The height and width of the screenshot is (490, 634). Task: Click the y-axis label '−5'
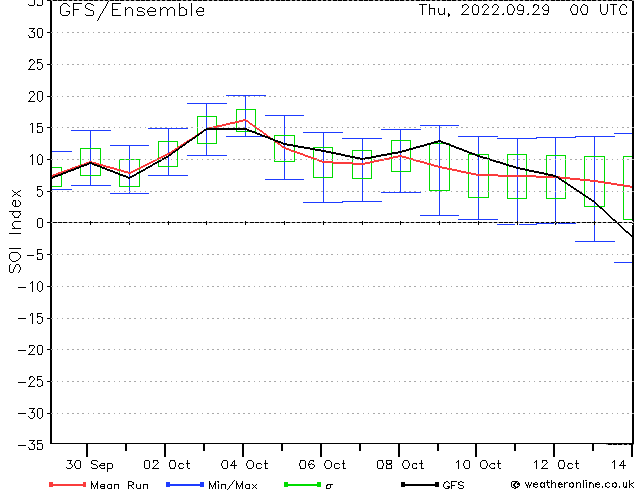tap(35, 255)
